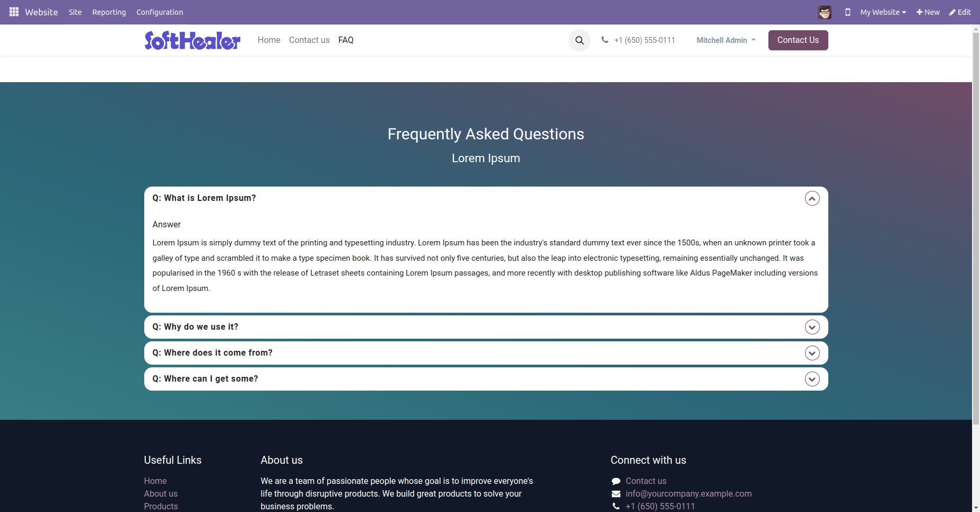Click the page vertical scrollbar
Screen dimensions: 980x512
[x=976, y=228]
